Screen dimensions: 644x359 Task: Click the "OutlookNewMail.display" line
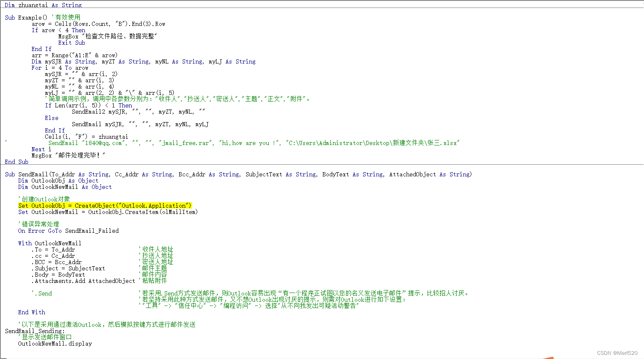[x=55, y=344]
